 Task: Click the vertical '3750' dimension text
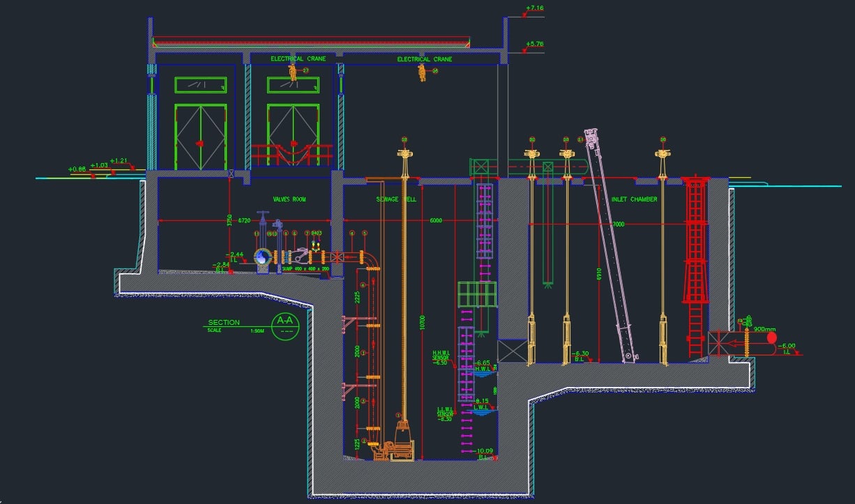pyautogui.click(x=229, y=220)
